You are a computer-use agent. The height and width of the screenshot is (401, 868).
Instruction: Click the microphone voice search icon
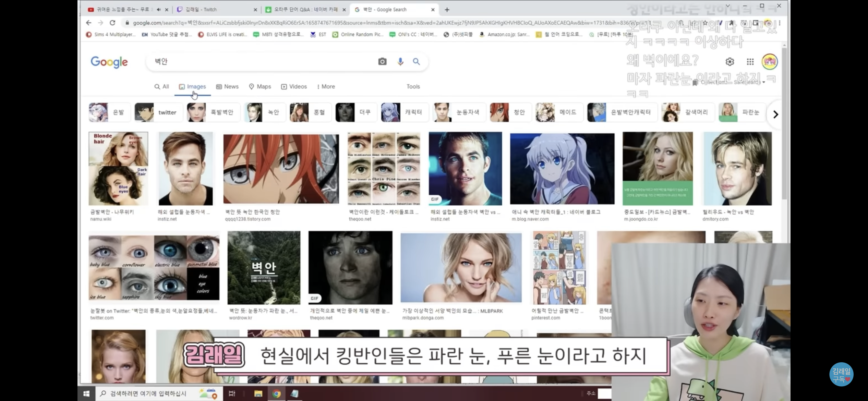pos(400,62)
